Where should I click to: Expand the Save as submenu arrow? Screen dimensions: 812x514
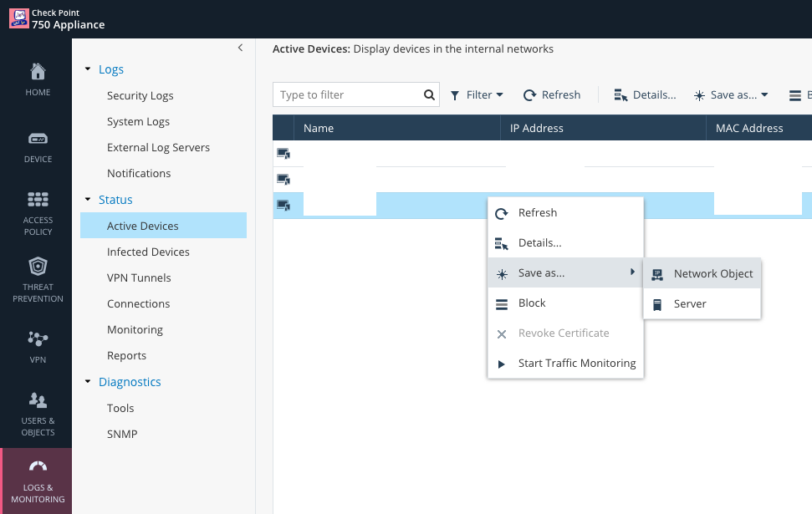click(x=632, y=272)
